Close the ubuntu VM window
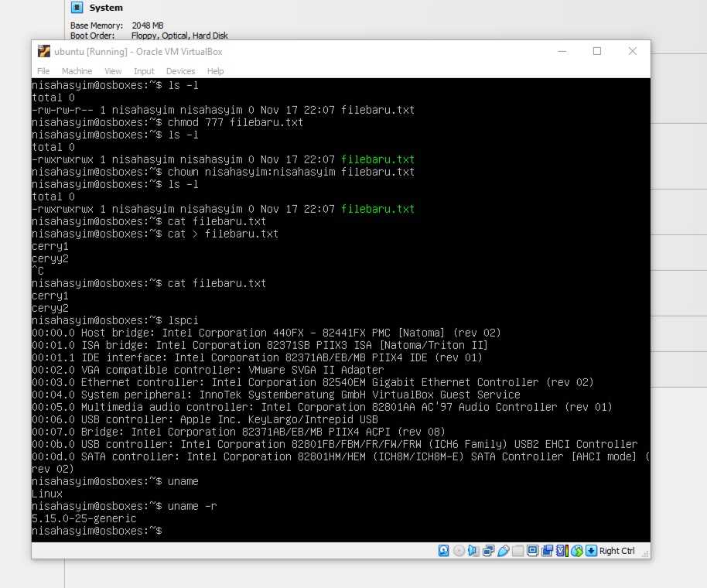Image resolution: width=707 pixels, height=588 pixels. click(x=633, y=51)
